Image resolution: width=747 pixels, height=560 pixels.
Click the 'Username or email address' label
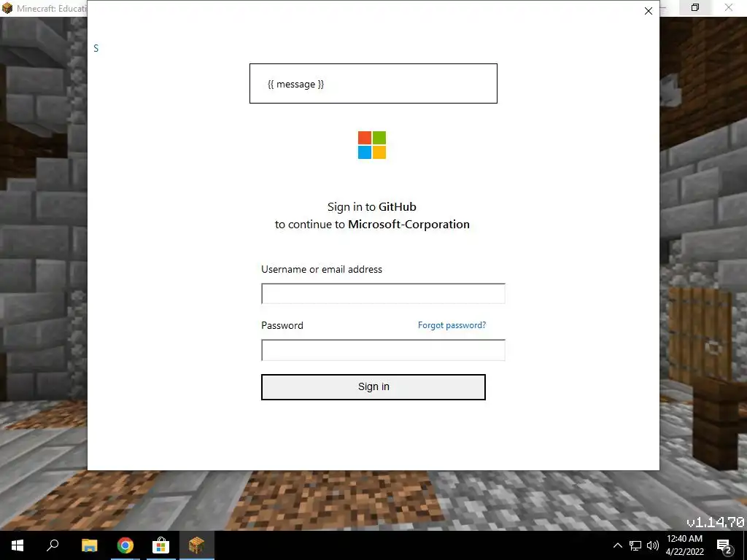tap(322, 270)
